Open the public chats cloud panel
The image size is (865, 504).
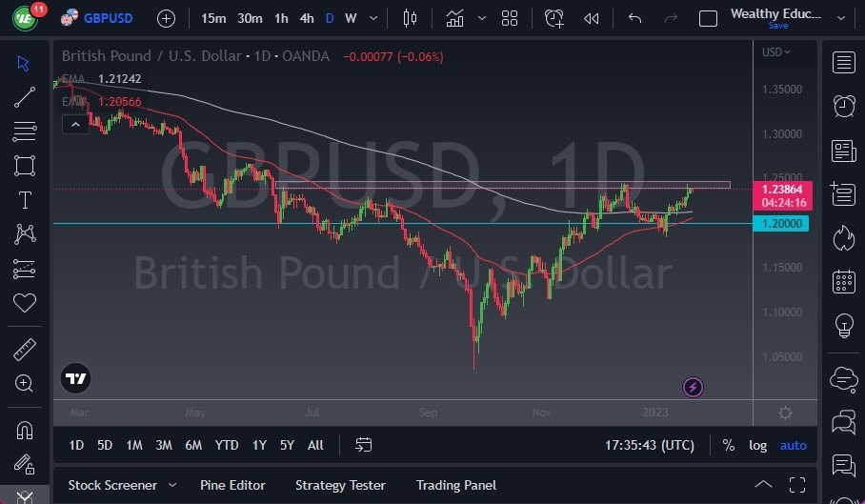pos(843,379)
